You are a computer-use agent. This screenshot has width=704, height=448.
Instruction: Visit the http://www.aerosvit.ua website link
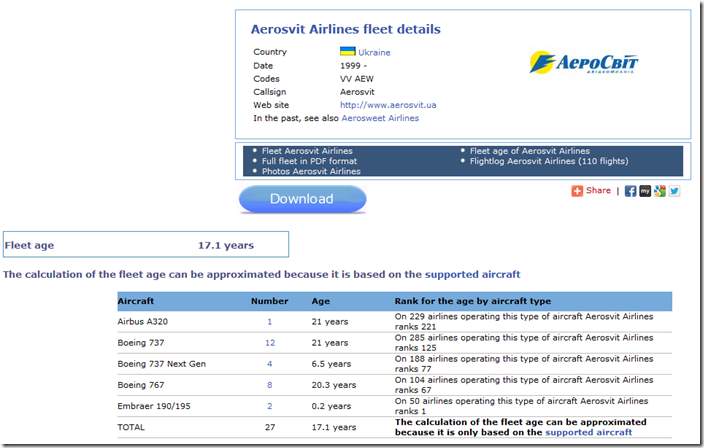[387, 104]
